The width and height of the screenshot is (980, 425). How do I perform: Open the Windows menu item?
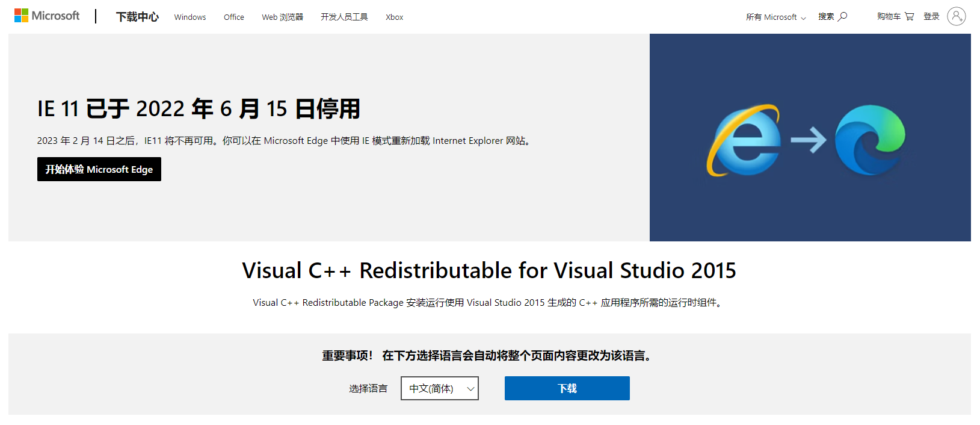tap(190, 17)
